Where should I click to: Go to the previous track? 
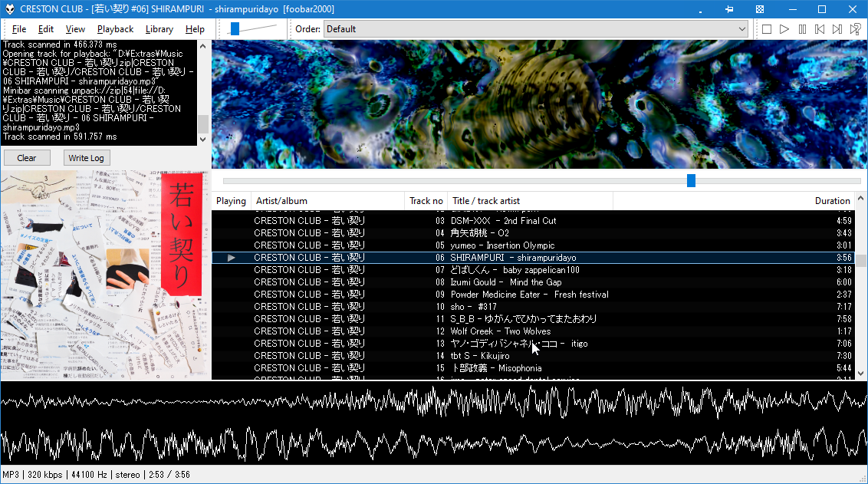coord(820,29)
